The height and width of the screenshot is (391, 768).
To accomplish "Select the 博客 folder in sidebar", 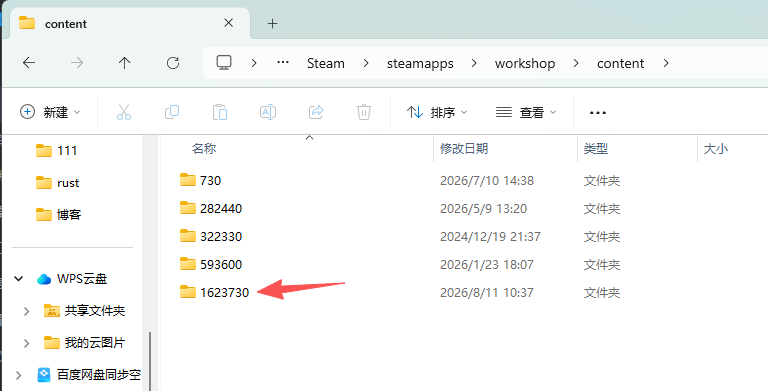I will pos(58,215).
